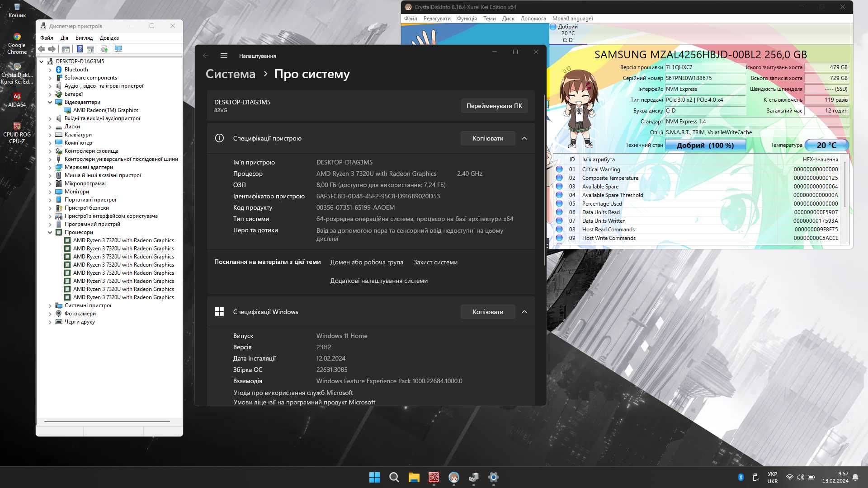Screen dimensions: 868x488
Task: Click the scan for hardware changes monitor icon
Action: pyautogui.click(x=118, y=49)
